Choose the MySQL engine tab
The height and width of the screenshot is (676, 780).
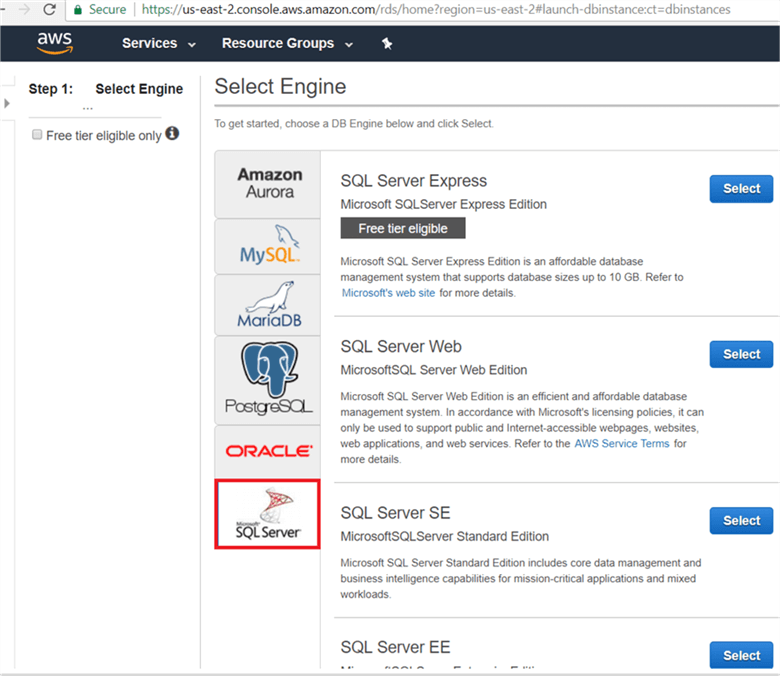click(x=268, y=246)
